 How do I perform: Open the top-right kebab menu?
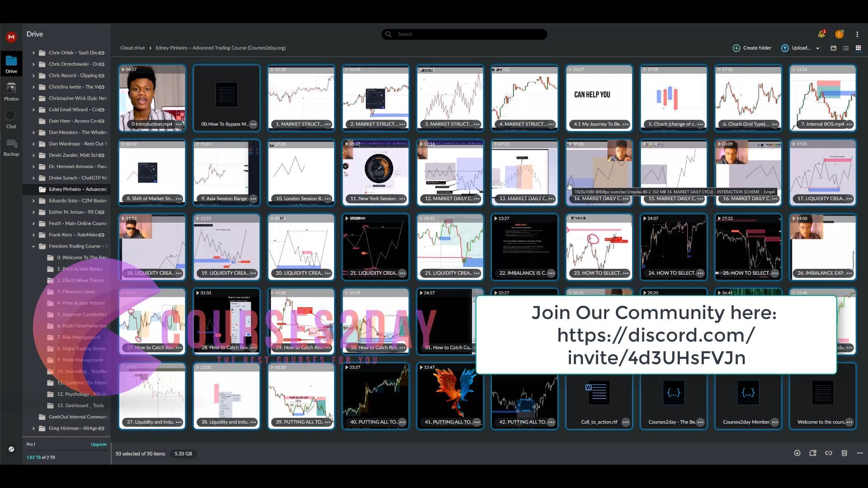pyautogui.click(x=857, y=34)
